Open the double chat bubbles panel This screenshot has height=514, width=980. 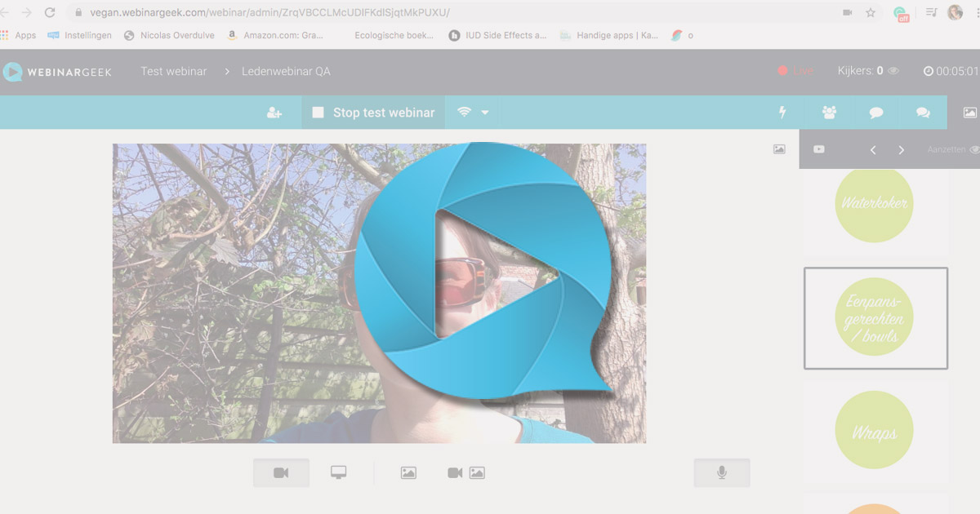click(923, 113)
